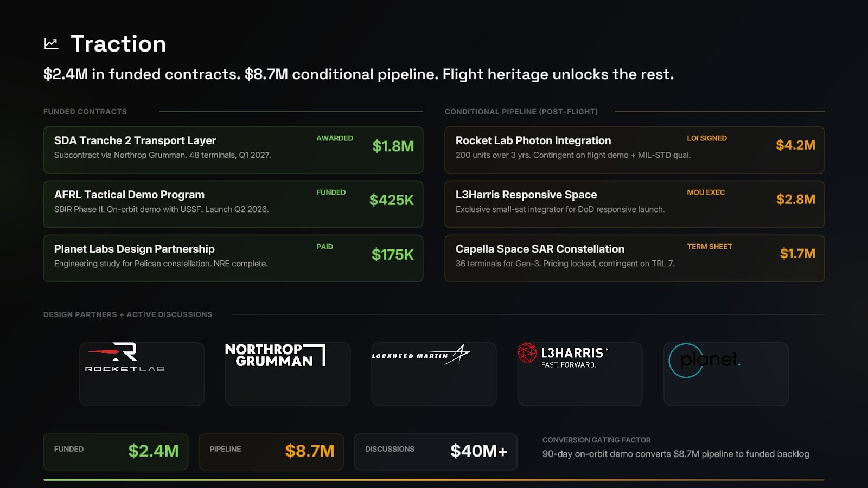This screenshot has height=488, width=868.
Task: Click the $1.7M pipeline amount
Action: 797,254
